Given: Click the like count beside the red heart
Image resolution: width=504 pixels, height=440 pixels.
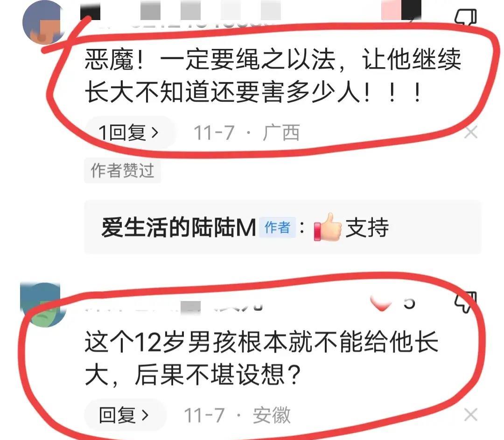Looking at the screenshot, I should pos(409,303).
